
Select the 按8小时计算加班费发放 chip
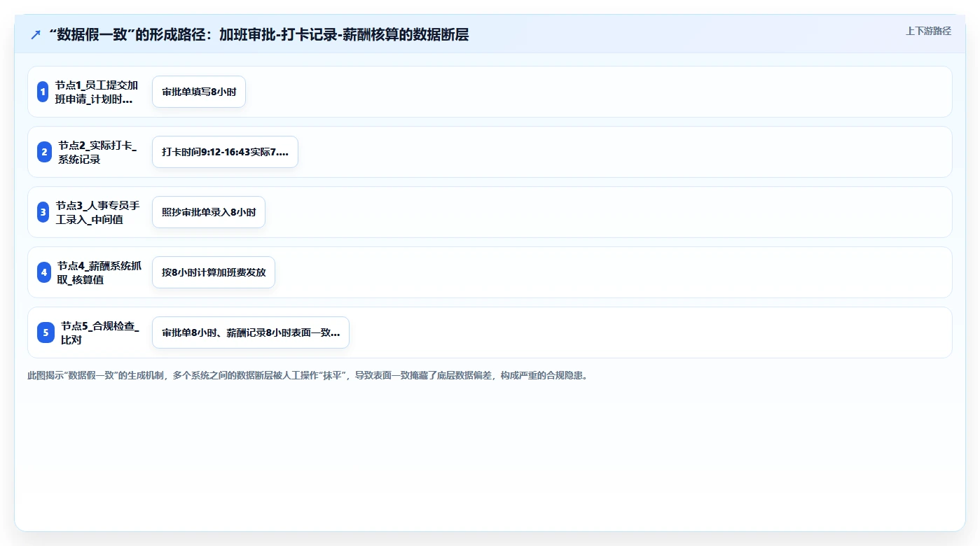[x=214, y=272]
